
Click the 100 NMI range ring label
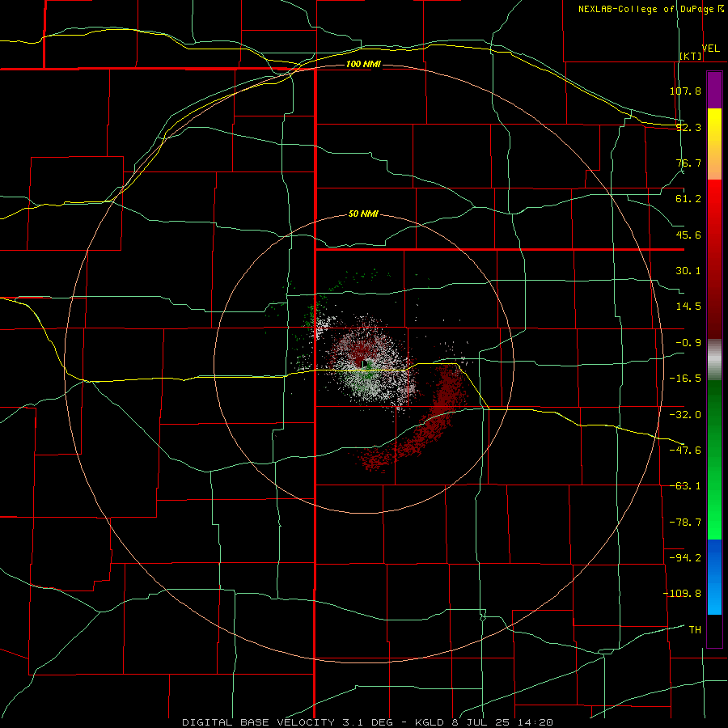coord(363,64)
